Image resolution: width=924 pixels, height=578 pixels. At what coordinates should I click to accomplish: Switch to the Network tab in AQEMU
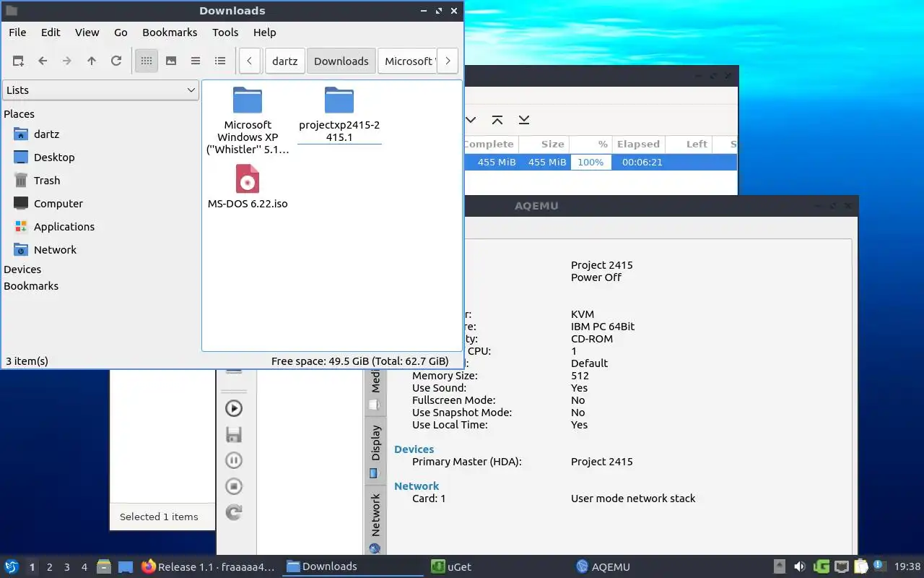coord(375,520)
